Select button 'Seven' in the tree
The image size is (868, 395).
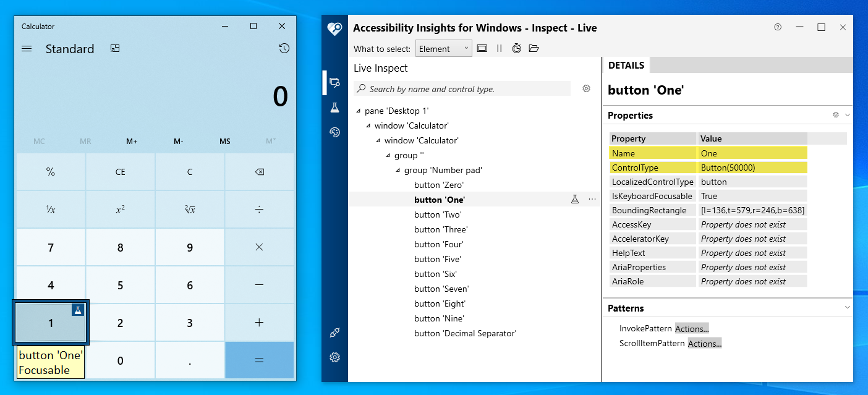[441, 289]
